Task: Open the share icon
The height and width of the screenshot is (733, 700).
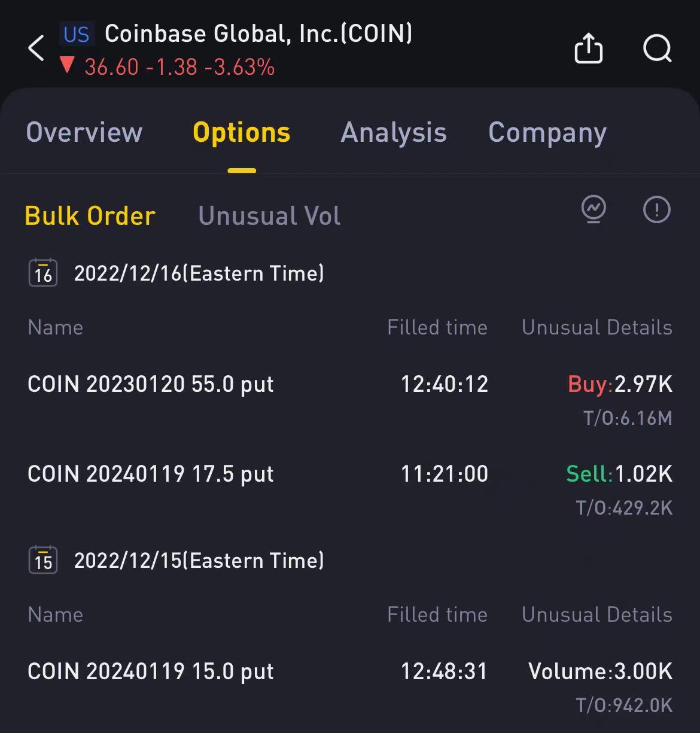Action: point(588,48)
